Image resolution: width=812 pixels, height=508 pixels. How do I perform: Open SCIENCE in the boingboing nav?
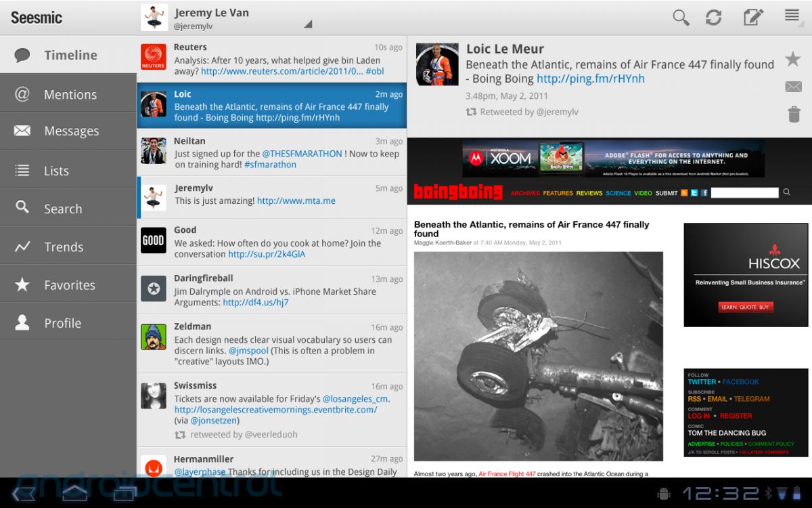pyautogui.click(x=618, y=193)
